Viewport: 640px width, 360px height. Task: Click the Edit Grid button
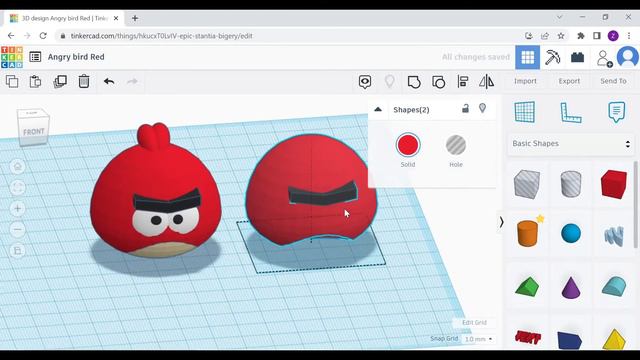click(x=474, y=322)
